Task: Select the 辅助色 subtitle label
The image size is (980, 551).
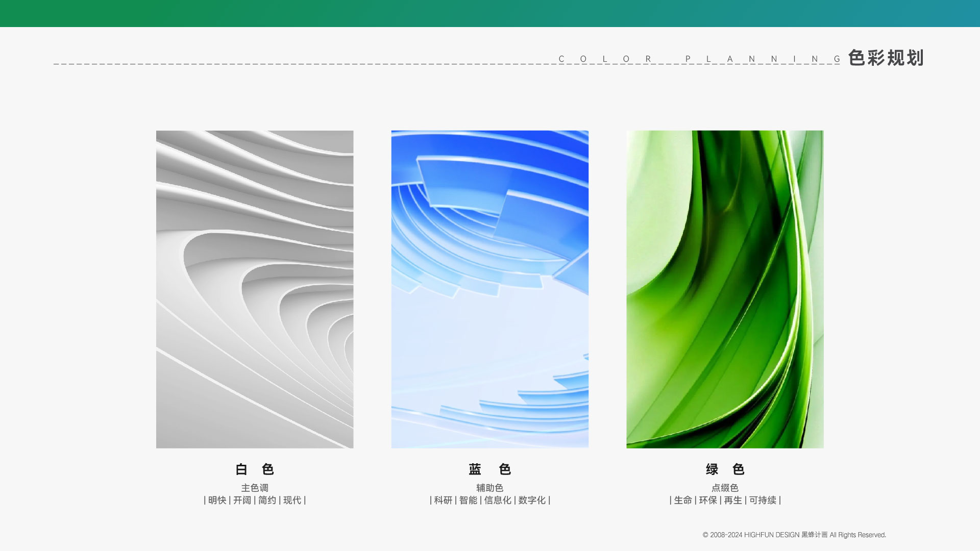Action: pyautogui.click(x=489, y=488)
